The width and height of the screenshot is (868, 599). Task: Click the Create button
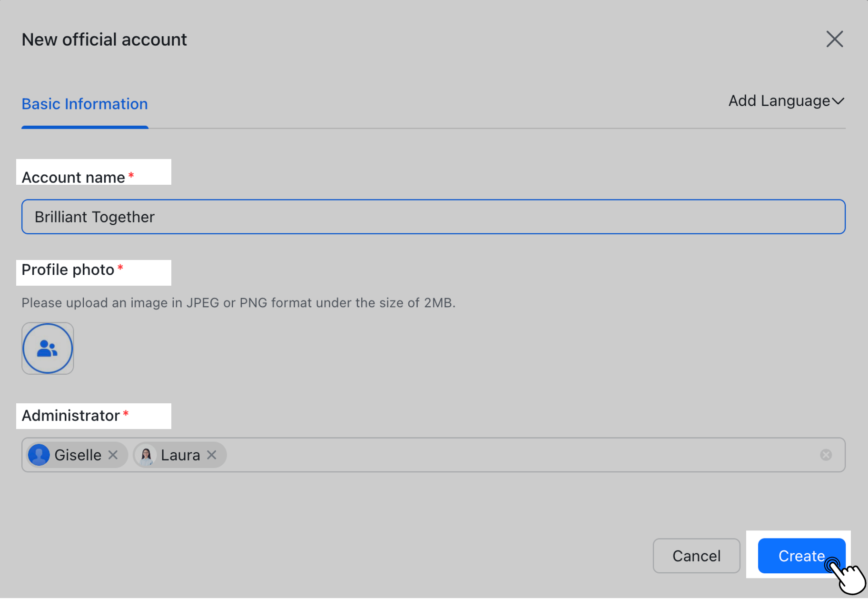[801, 556]
